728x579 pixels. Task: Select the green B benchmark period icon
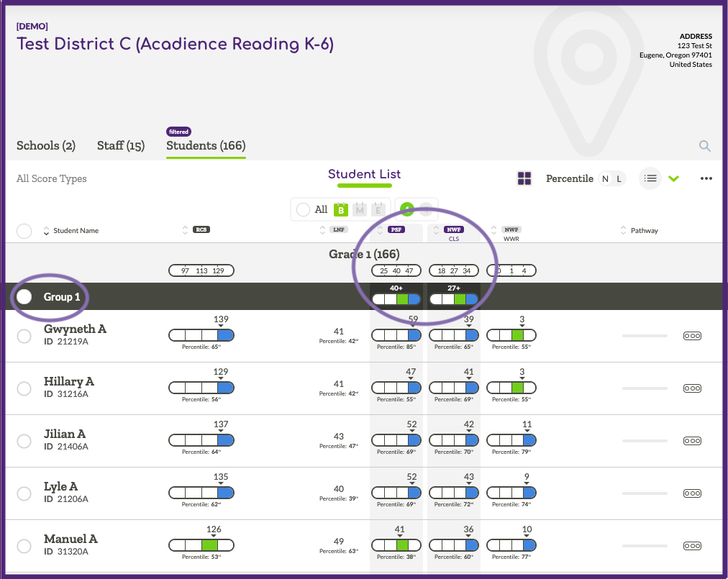coord(340,209)
